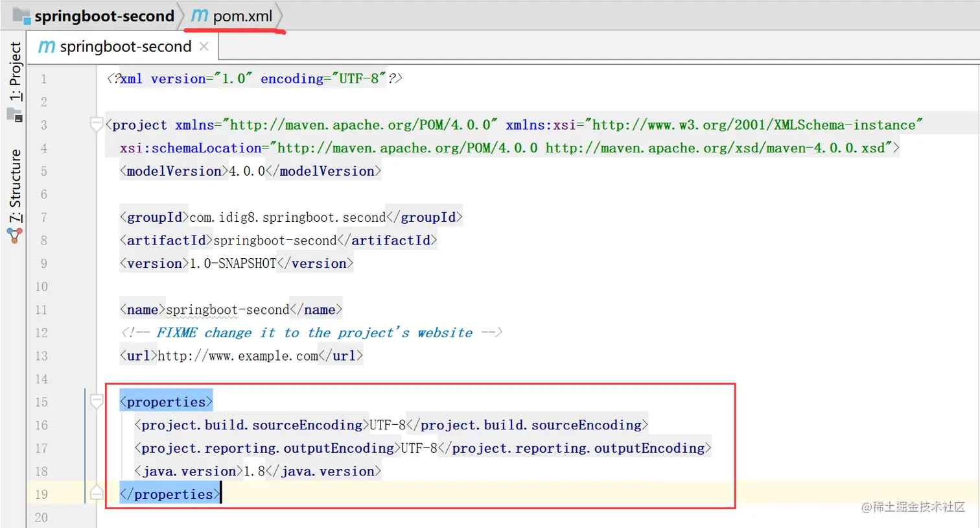Click line number 20 in gutter
Viewport: 980px width, 528px height.
pyautogui.click(x=41, y=518)
